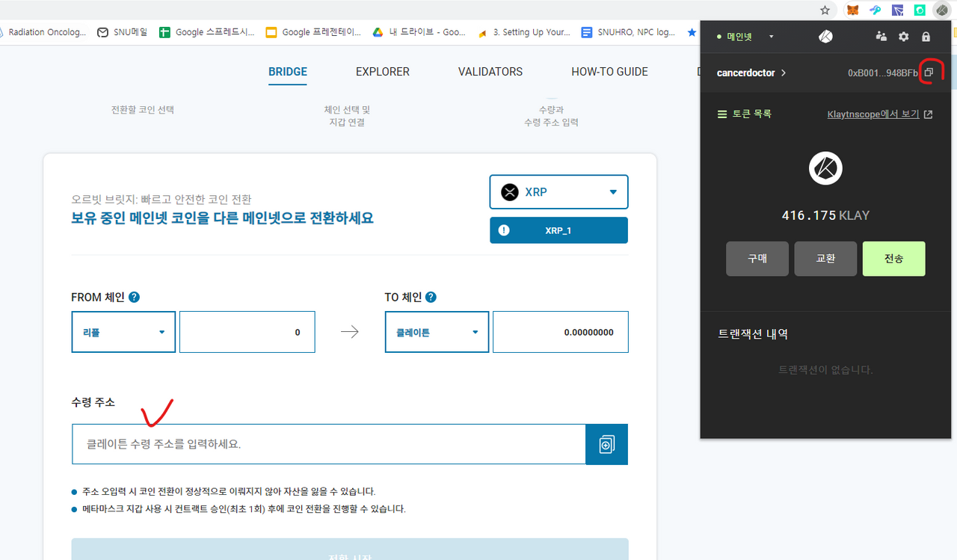Click the bookmark star in the address bar
Screen dimensions: 957x560
(824, 10)
